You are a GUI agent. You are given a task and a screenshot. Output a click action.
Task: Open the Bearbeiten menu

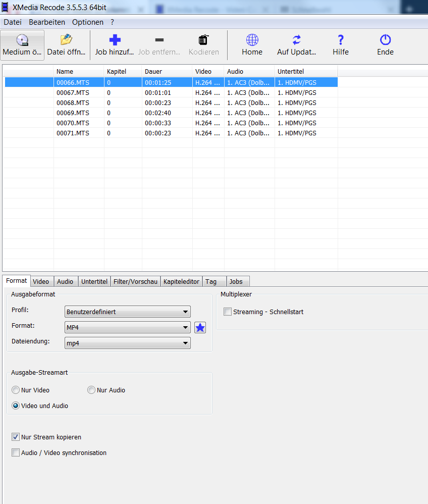(47, 22)
